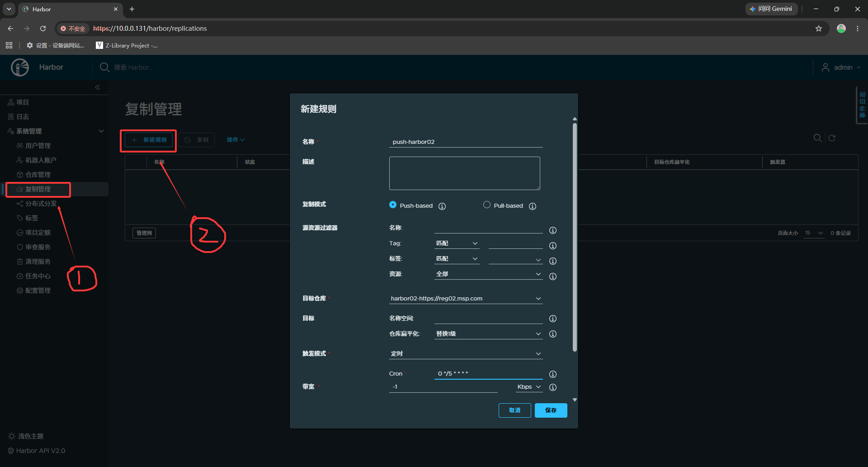Click Harbor logo icon in header
The width and height of the screenshot is (868, 467).
(20, 67)
